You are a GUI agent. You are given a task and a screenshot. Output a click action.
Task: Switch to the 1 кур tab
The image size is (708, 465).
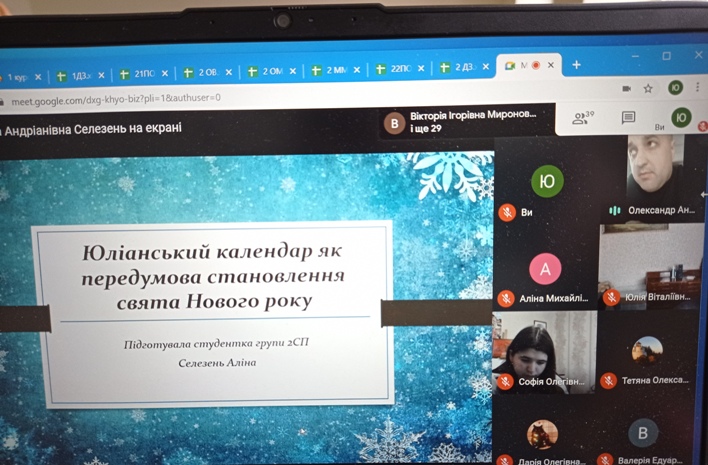[x=22, y=77]
